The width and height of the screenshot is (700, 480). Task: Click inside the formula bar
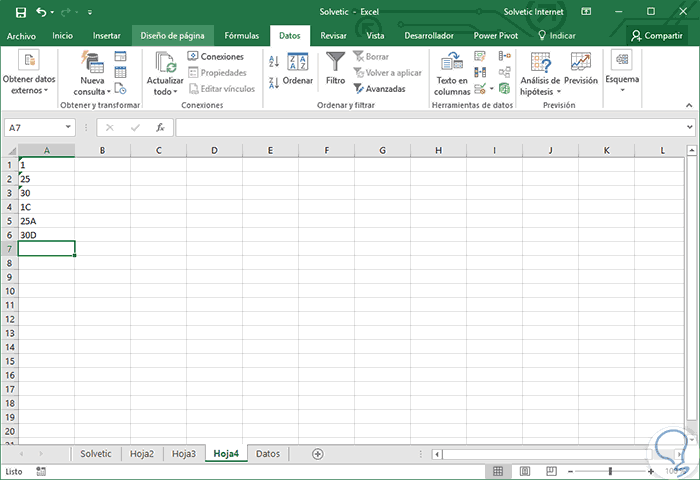click(x=430, y=128)
